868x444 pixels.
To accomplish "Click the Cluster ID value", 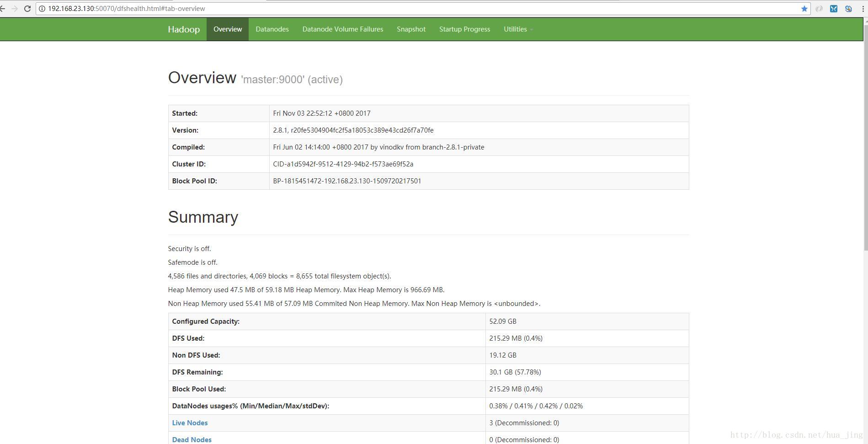I will coord(343,164).
